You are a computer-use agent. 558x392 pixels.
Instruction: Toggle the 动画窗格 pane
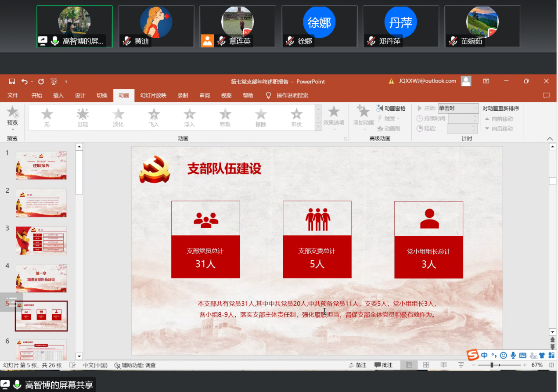(x=391, y=108)
